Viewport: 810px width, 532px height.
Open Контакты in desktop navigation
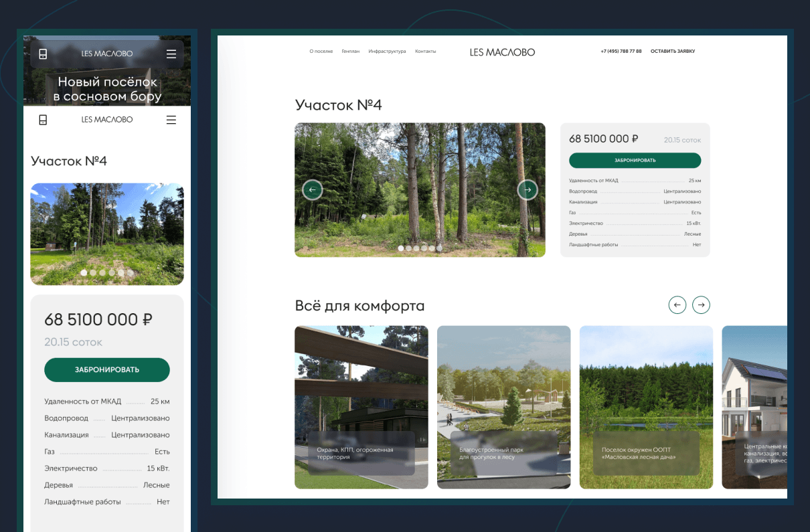[425, 52]
